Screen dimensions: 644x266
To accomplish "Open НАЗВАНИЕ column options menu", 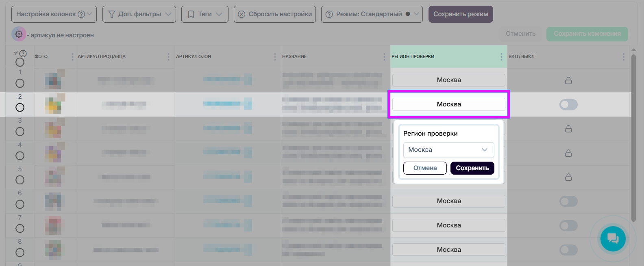I will pos(384,57).
